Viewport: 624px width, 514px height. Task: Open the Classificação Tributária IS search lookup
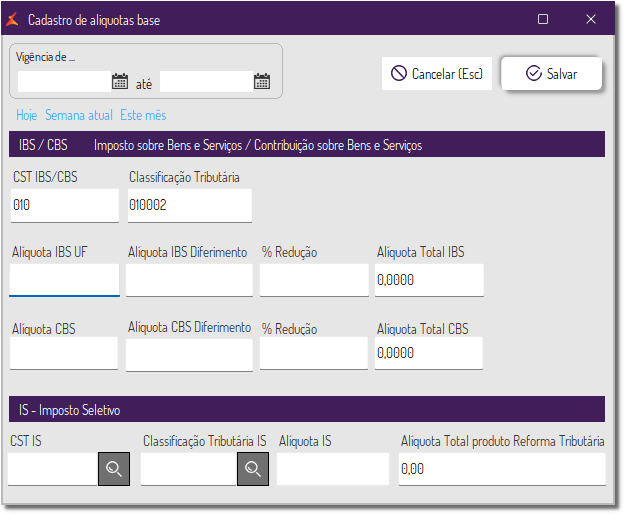[253, 469]
